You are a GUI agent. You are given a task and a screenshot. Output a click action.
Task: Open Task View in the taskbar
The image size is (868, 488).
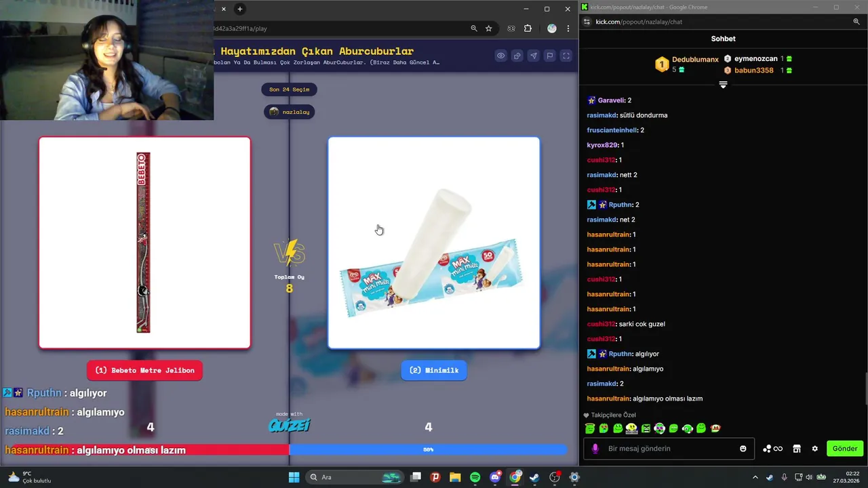pyautogui.click(x=416, y=477)
